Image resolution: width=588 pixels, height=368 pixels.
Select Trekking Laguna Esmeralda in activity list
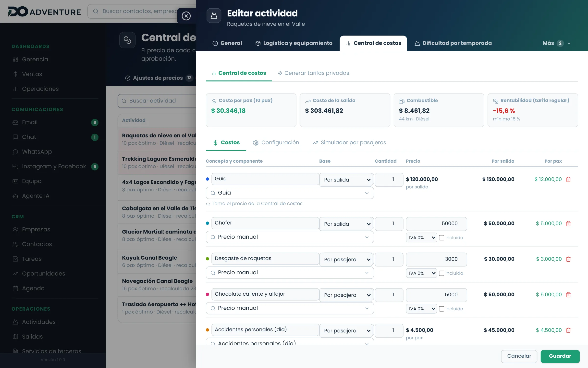pos(157,162)
